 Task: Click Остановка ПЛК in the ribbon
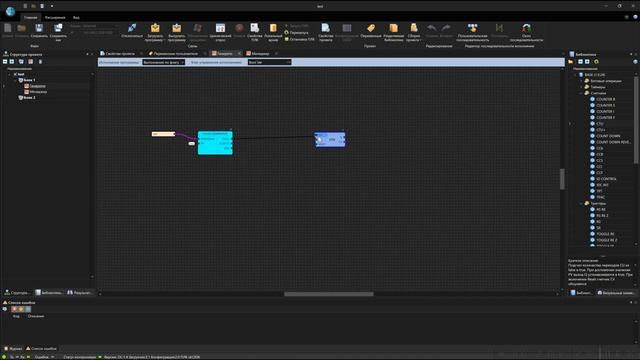(300, 39)
